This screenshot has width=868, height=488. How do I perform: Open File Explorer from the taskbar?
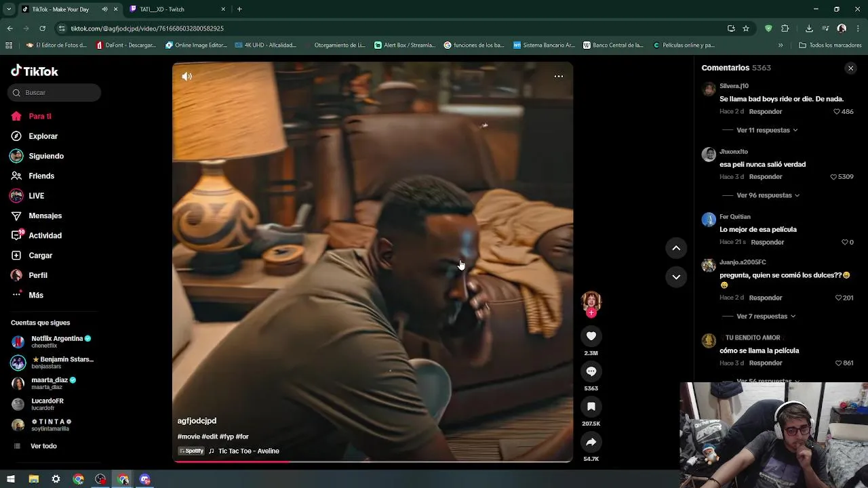[33, 479]
